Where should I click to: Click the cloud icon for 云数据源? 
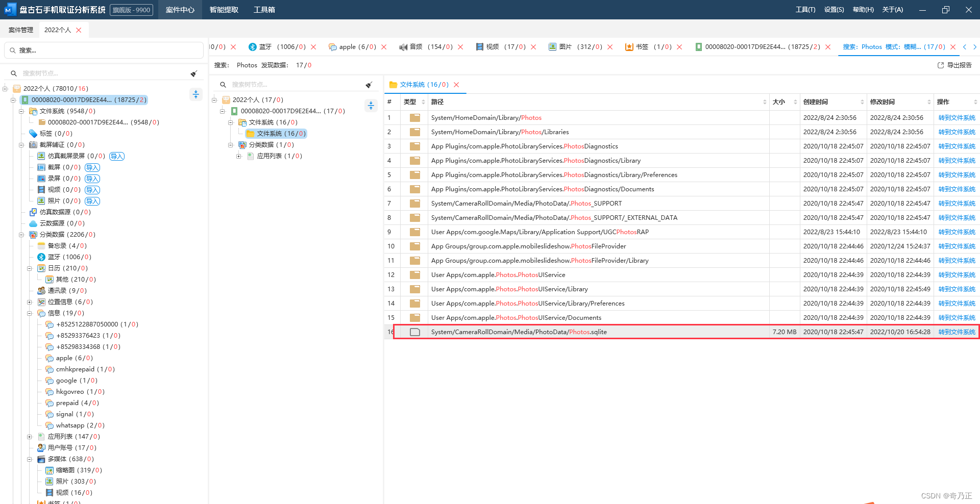33,223
